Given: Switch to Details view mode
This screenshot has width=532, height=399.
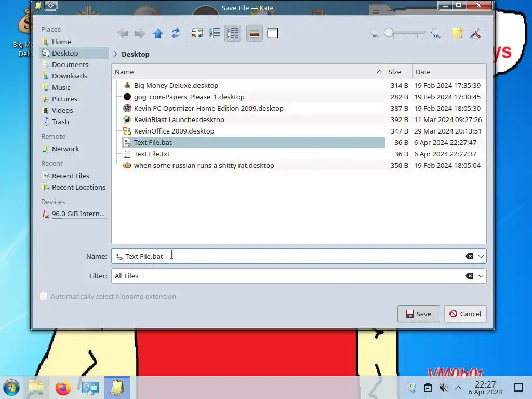Looking at the screenshot, I should 233,33.
